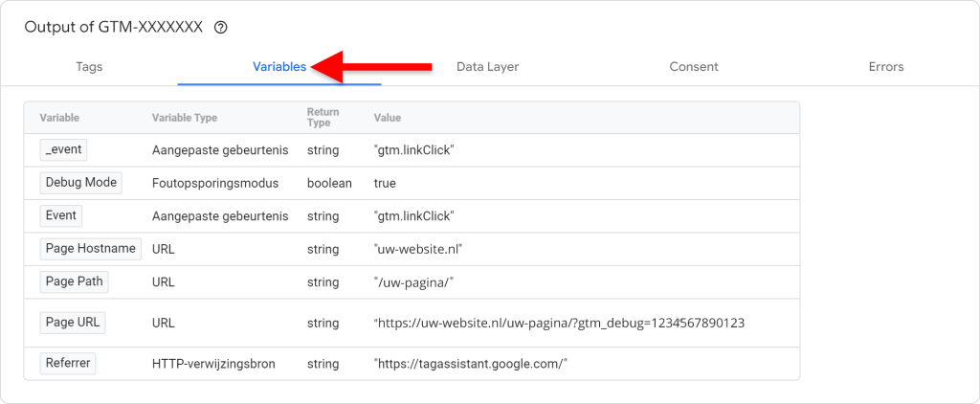Click the Debug Mode variable chip
The width and height of the screenshot is (980, 404).
click(x=81, y=182)
